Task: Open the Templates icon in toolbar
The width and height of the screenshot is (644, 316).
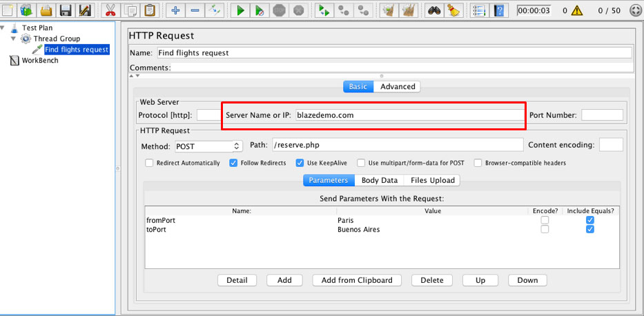Action: coord(27,10)
